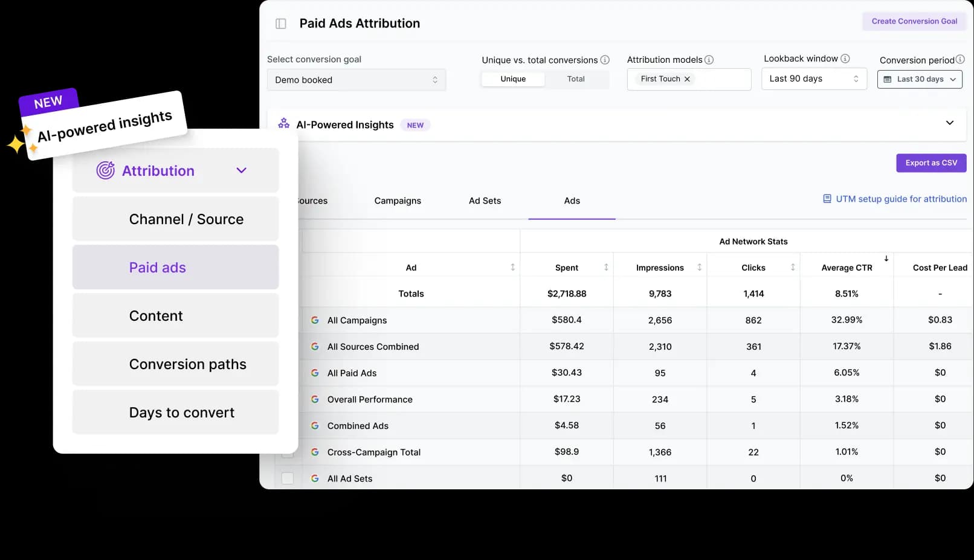Open the Last 90 days lookback dropdown
This screenshot has height=560, width=974.
point(813,79)
